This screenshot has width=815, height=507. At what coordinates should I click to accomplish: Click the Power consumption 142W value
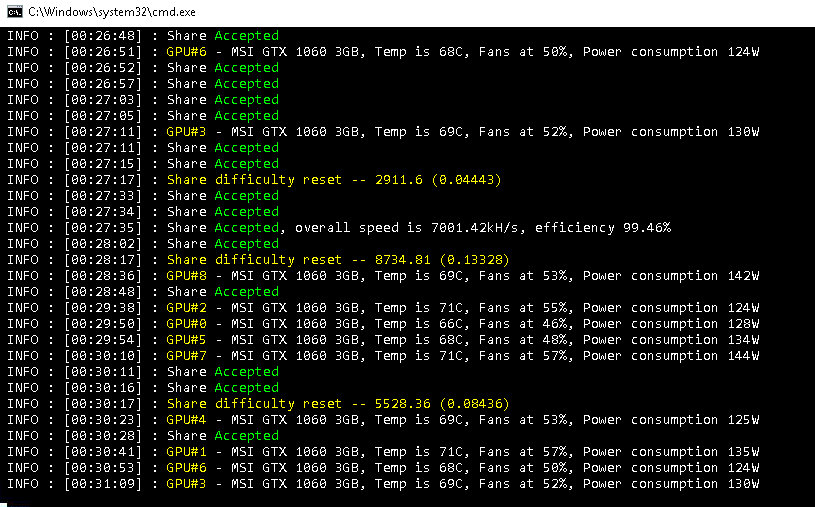pyautogui.click(x=671, y=276)
